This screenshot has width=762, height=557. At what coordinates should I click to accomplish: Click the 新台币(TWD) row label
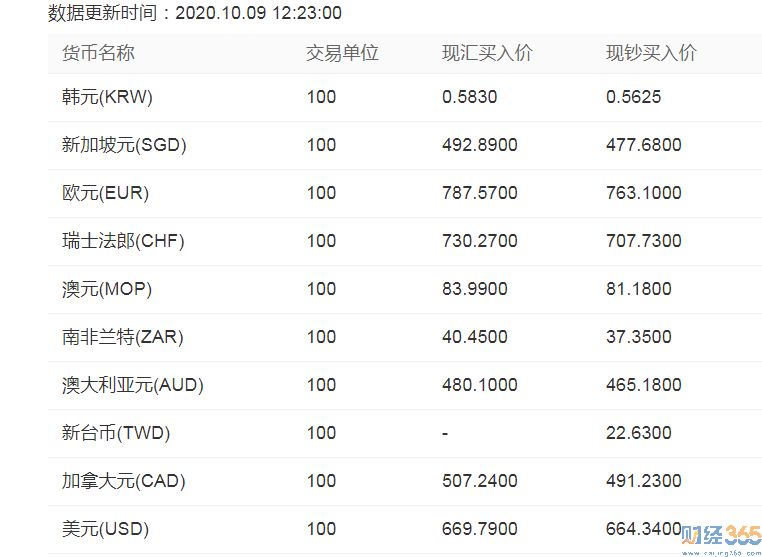coord(116,433)
